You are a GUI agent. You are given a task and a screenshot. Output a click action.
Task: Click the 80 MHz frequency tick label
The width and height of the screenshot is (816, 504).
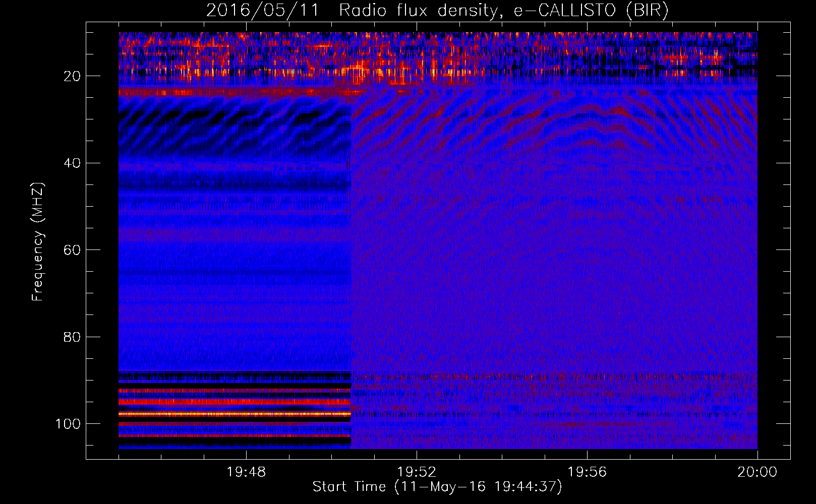tap(72, 337)
